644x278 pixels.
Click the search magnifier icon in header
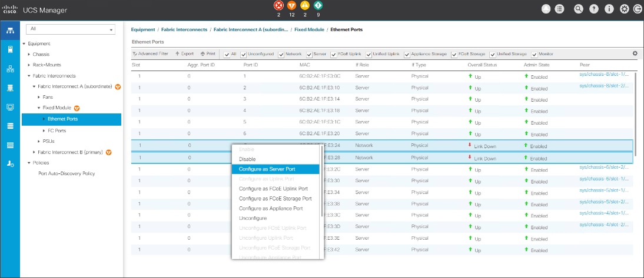click(579, 9)
